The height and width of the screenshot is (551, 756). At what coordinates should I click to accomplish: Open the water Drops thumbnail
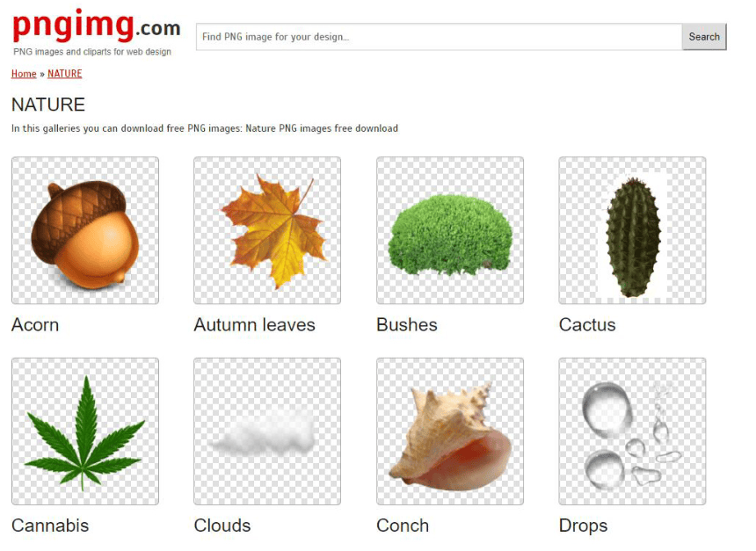click(x=632, y=431)
